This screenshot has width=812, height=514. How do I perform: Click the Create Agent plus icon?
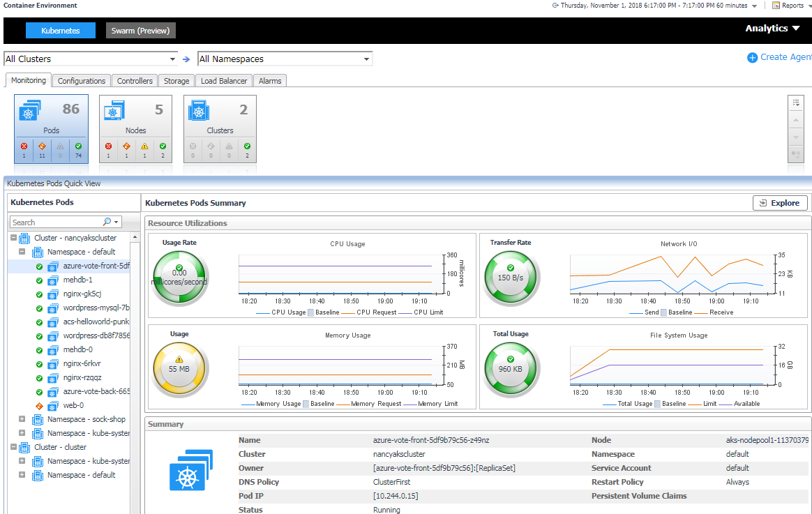pyautogui.click(x=752, y=58)
